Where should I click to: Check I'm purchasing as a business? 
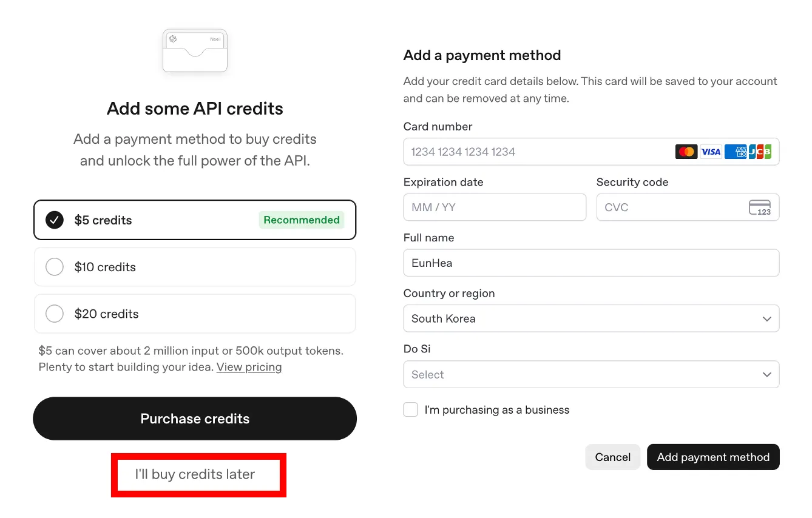click(x=411, y=410)
